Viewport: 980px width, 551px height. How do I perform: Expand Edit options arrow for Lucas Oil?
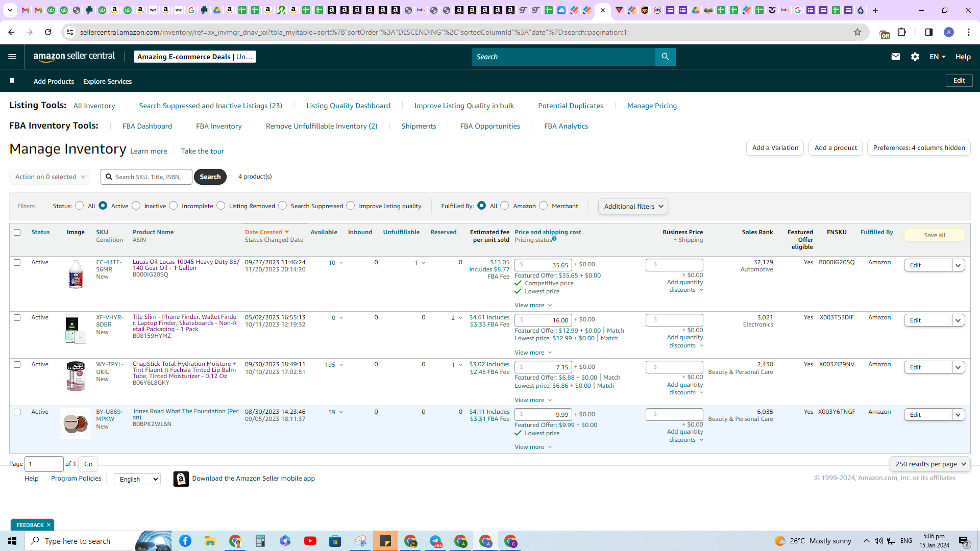[959, 265]
